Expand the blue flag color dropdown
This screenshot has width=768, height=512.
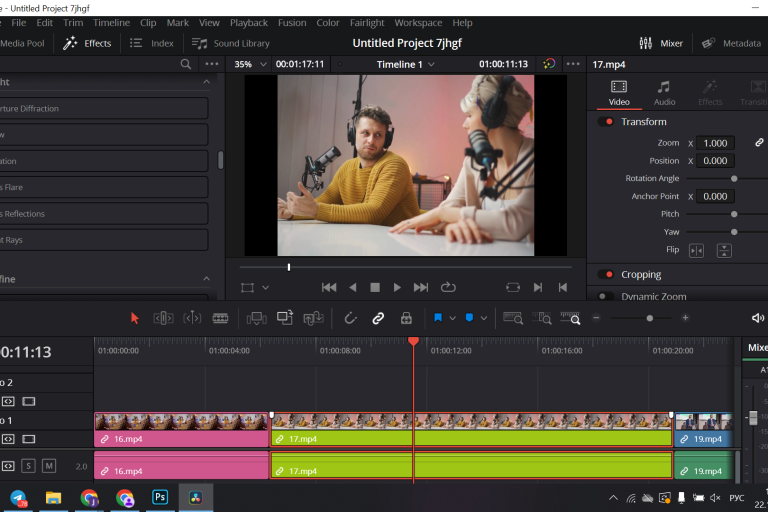click(452, 318)
